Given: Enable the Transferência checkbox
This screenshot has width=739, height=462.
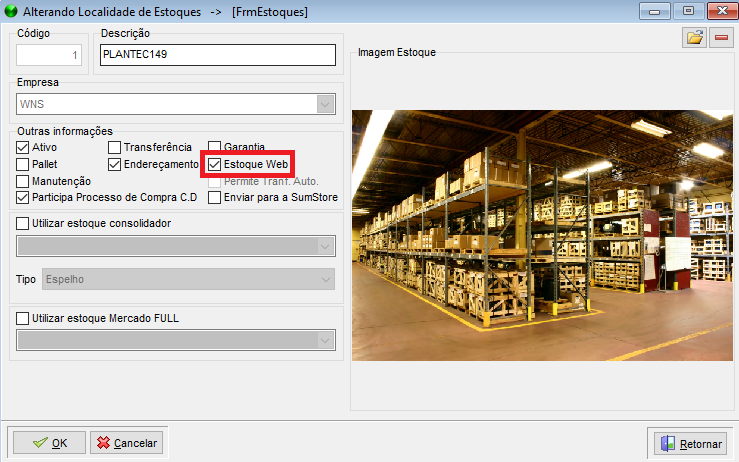Looking at the screenshot, I should [115, 148].
